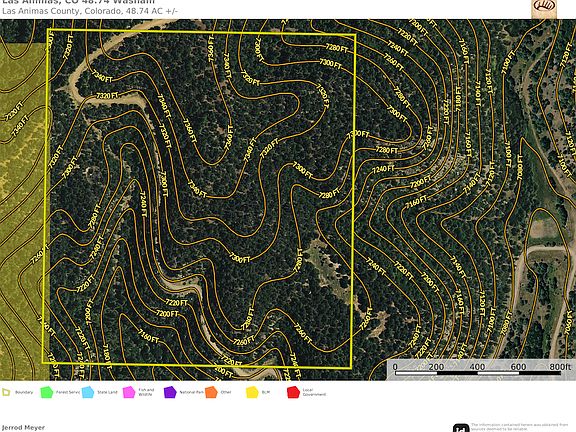
Task: Select the green Forest Service legend icon
Action: pyautogui.click(x=47, y=392)
